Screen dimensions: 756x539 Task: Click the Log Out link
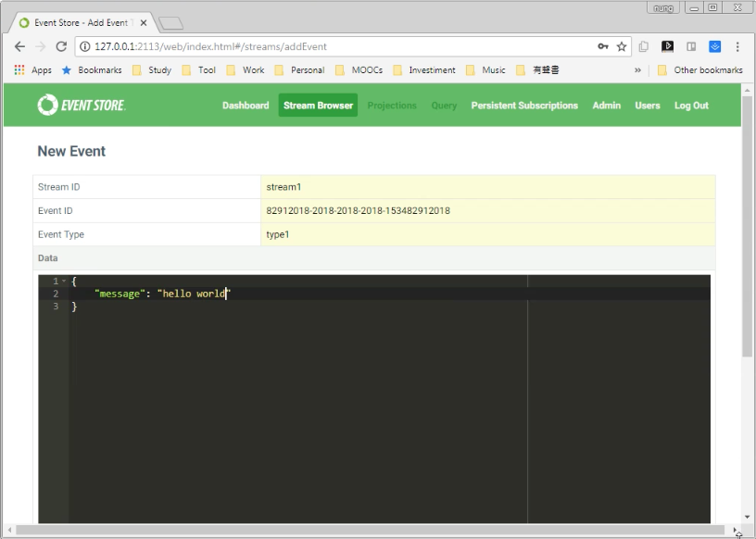pyautogui.click(x=691, y=105)
